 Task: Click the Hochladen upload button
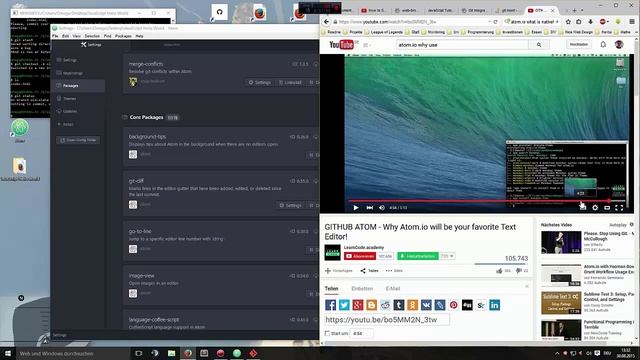(578, 44)
